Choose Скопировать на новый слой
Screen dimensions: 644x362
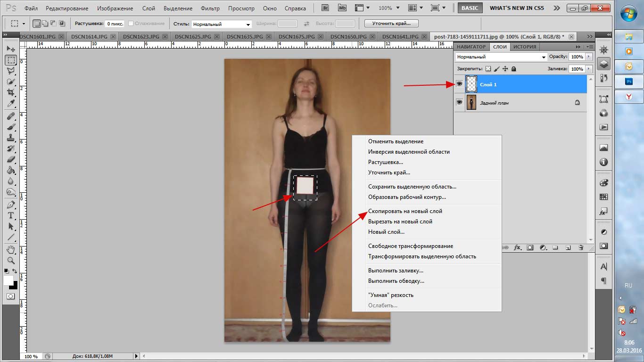405,211
